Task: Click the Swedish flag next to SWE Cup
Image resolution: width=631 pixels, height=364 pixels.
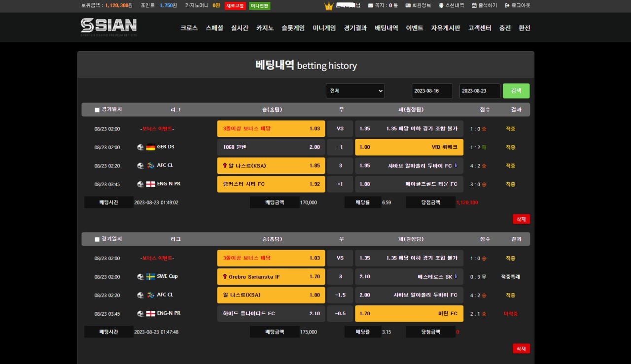Action: tap(151, 277)
